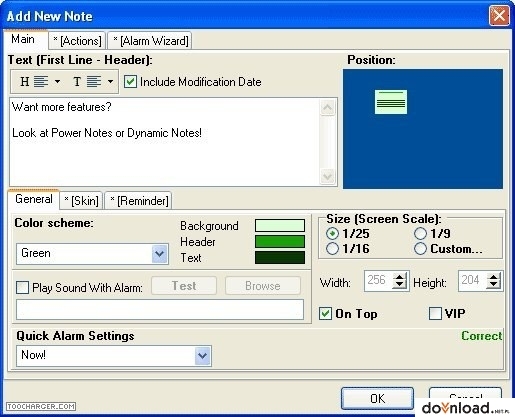Open the header alignment dropdown arrow

(57, 81)
